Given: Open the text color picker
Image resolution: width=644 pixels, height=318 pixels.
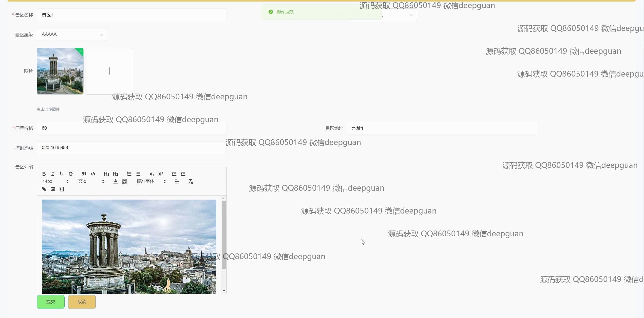Looking at the screenshot, I should [116, 181].
